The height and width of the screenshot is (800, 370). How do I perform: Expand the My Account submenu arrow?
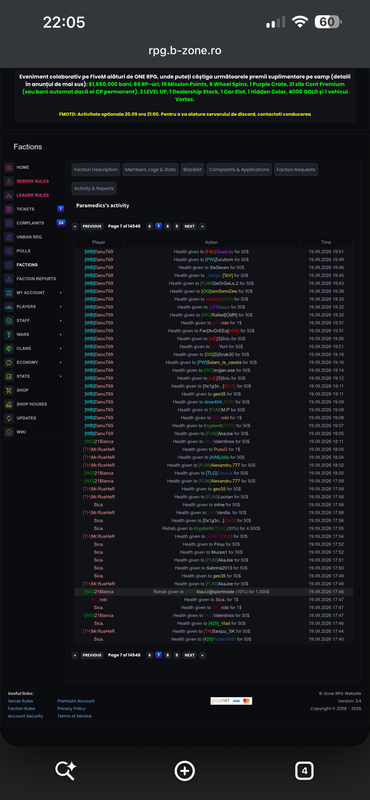(61, 293)
